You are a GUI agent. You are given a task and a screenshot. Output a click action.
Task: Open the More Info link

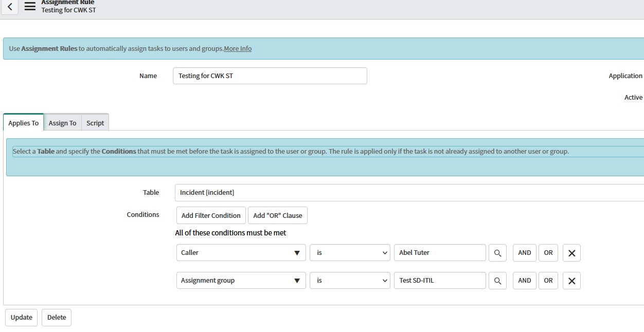click(x=238, y=49)
